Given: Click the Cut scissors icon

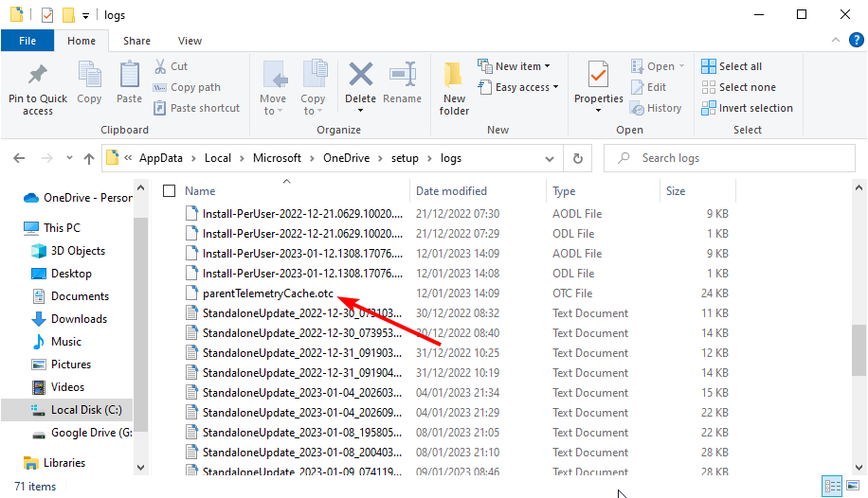Looking at the screenshot, I should pyautogui.click(x=160, y=66).
